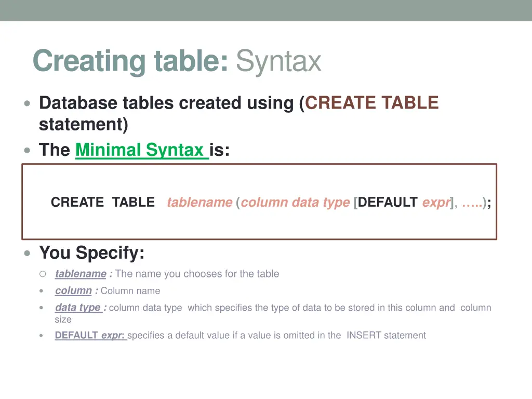
Task: Click the underlined data type term
Action: click(78, 308)
